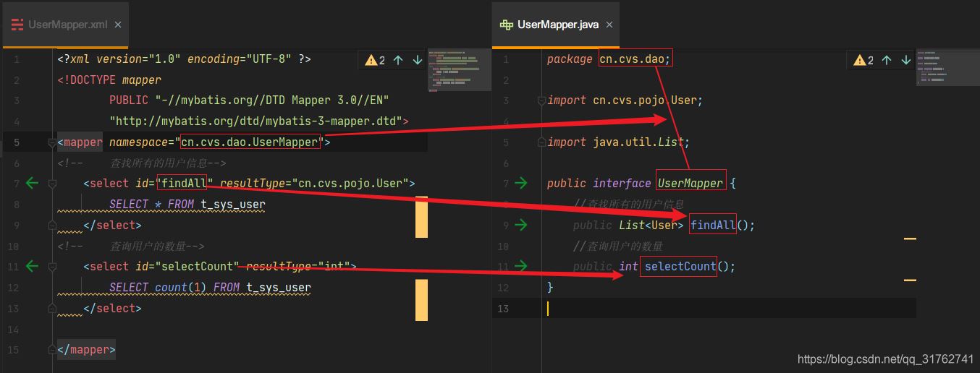Click the fold end marker at XML line 13
This screenshot has height=373, width=980.
click(52, 308)
